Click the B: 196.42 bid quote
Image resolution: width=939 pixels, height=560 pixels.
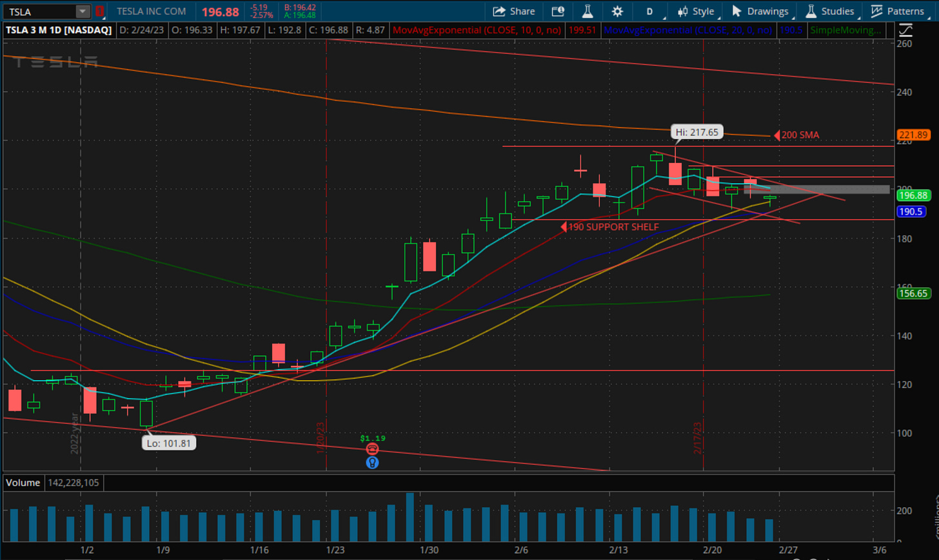(300, 8)
